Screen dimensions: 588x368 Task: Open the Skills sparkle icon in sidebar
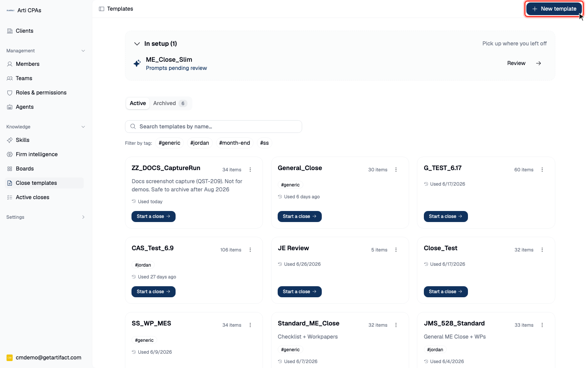[10, 140]
